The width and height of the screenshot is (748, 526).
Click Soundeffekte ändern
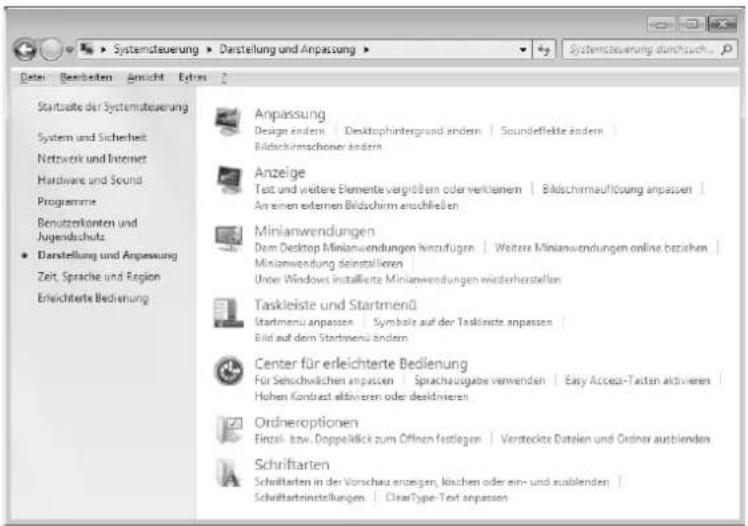pyautogui.click(x=552, y=131)
